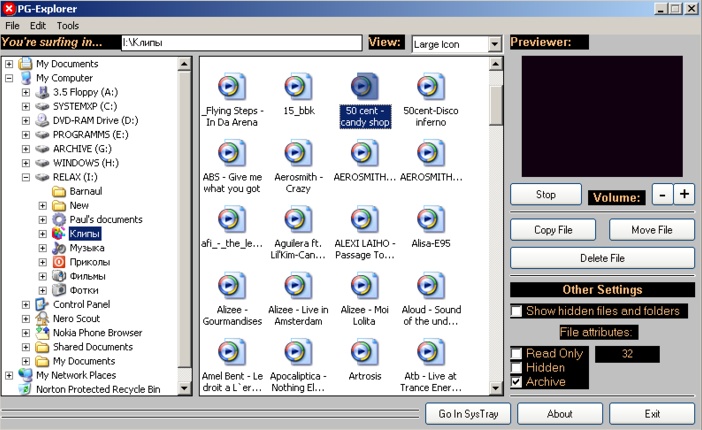
Task: Expand the My Network Places node
Action: pos(10,375)
